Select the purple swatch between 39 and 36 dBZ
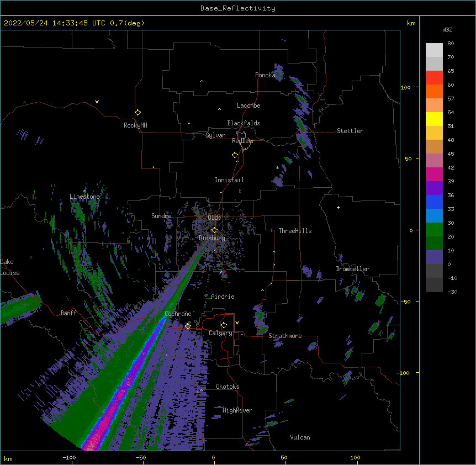The image size is (476, 465). [434, 188]
